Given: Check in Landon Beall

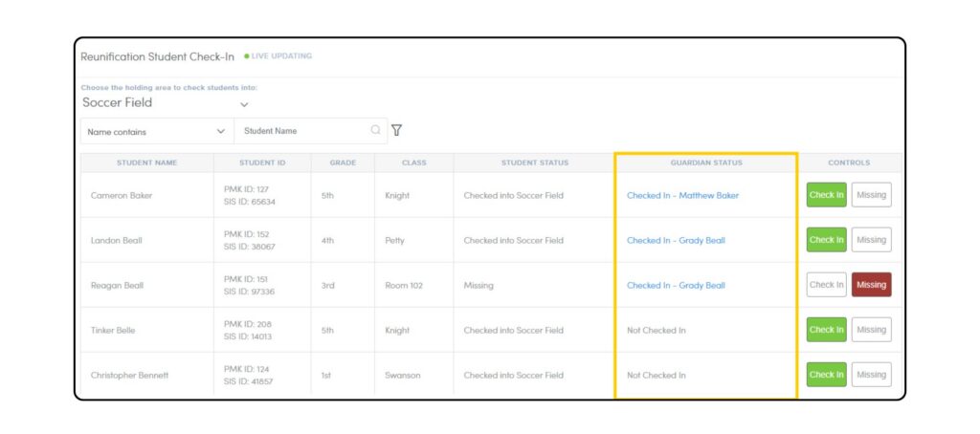Looking at the screenshot, I should [826, 240].
